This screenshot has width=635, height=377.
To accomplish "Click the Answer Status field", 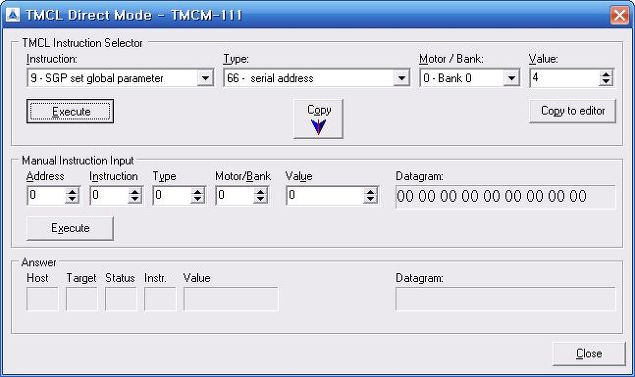I will point(121,299).
